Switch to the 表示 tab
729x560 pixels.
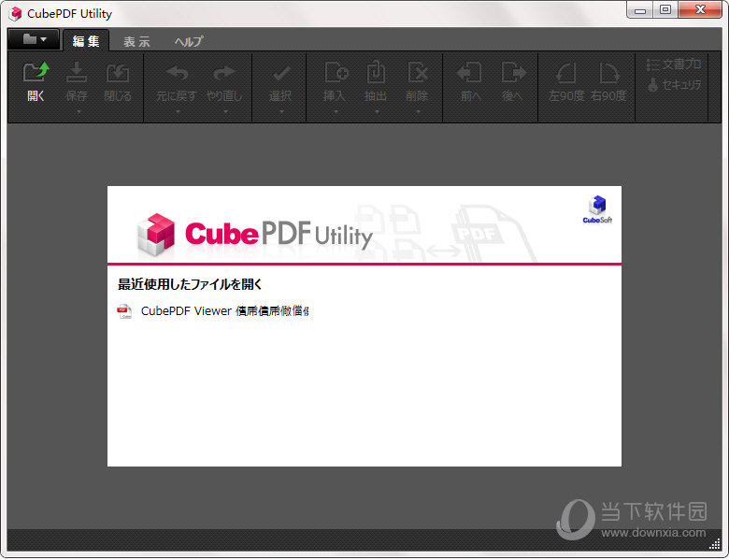[136, 41]
